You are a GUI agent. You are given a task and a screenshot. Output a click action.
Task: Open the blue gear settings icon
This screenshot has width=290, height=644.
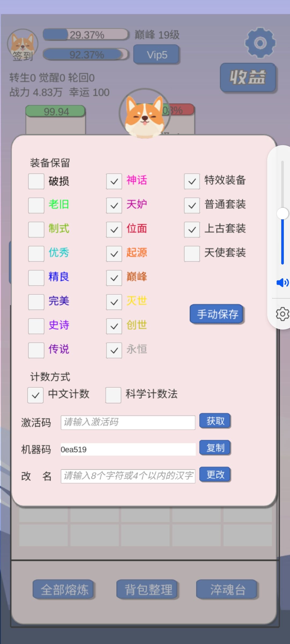(x=260, y=43)
